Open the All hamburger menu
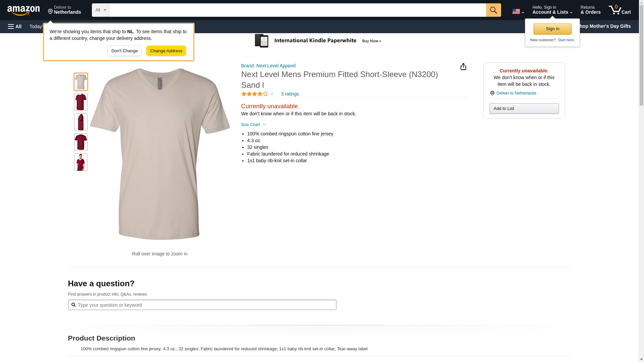 coord(15,26)
